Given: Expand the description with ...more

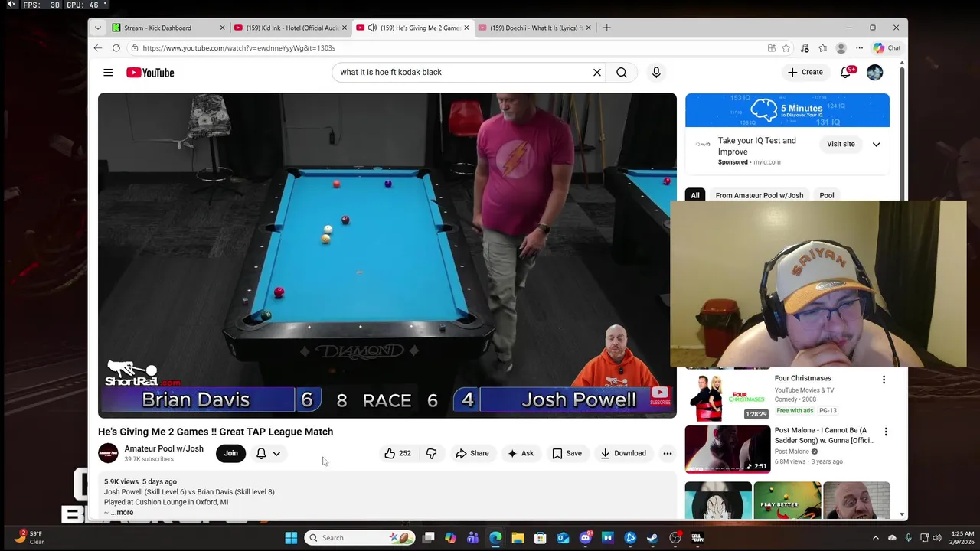Looking at the screenshot, I should (122, 513).
